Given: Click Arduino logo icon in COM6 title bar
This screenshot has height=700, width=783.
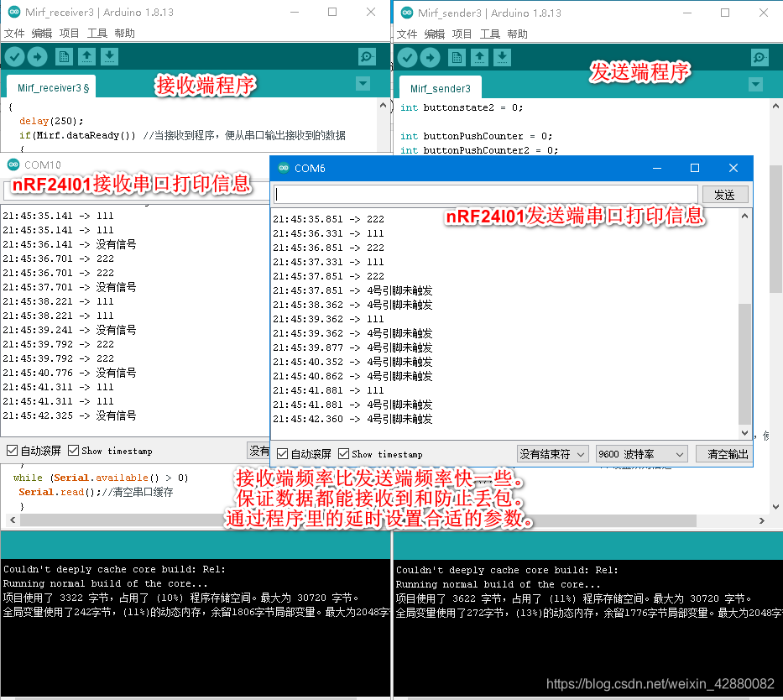Looking at the screenshot, I should click(284, 168).
